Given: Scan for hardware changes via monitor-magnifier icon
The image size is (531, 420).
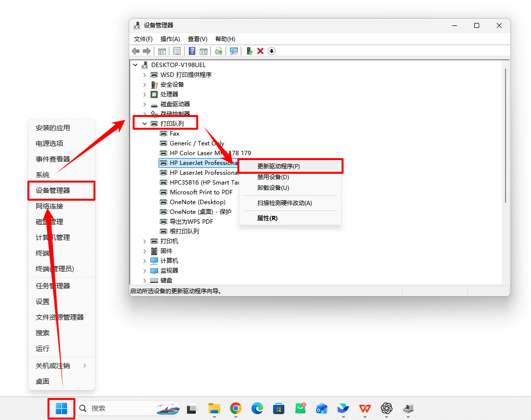Looking at the screenshot, I should (x=233, y=51).
